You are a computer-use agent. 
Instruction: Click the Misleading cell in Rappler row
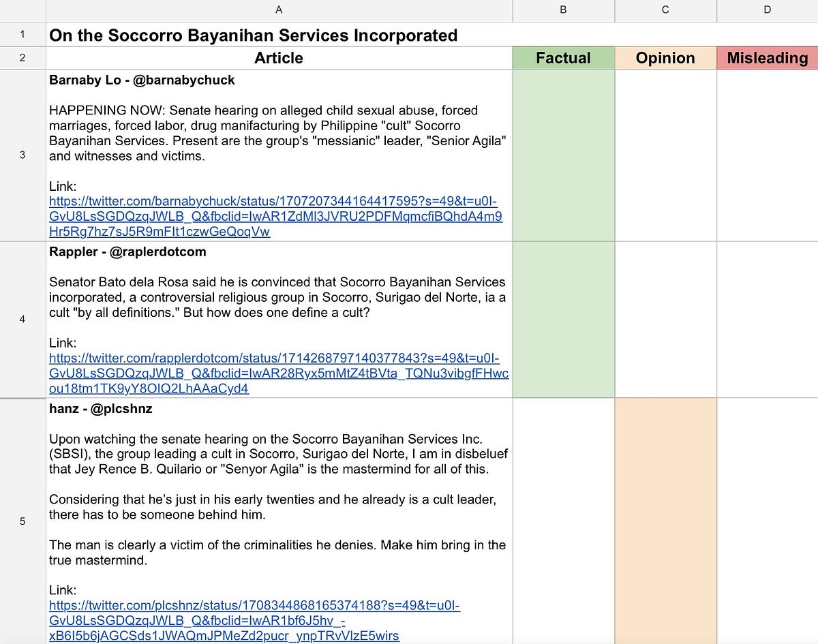(x=768, y=319)
